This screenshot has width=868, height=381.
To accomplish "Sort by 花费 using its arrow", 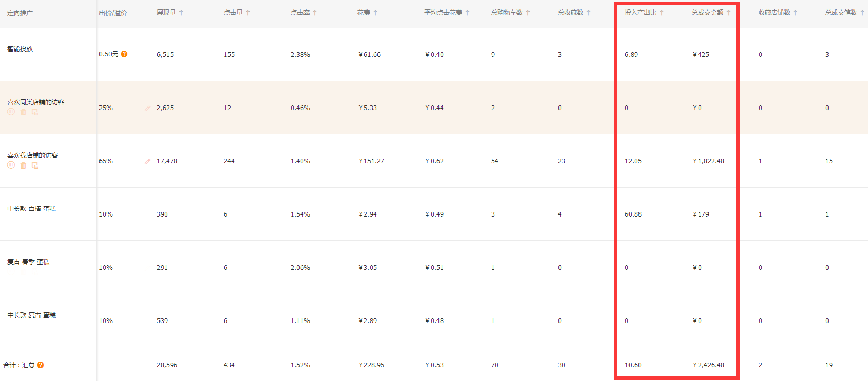I will coord(375,13).
